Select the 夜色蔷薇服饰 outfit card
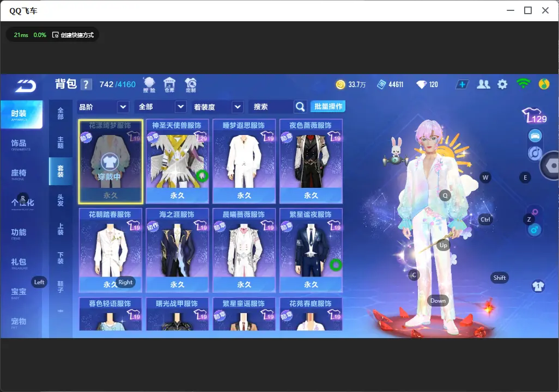Image resolution: width=559 pixels, height=392 pixels. [x=311, y=162]
